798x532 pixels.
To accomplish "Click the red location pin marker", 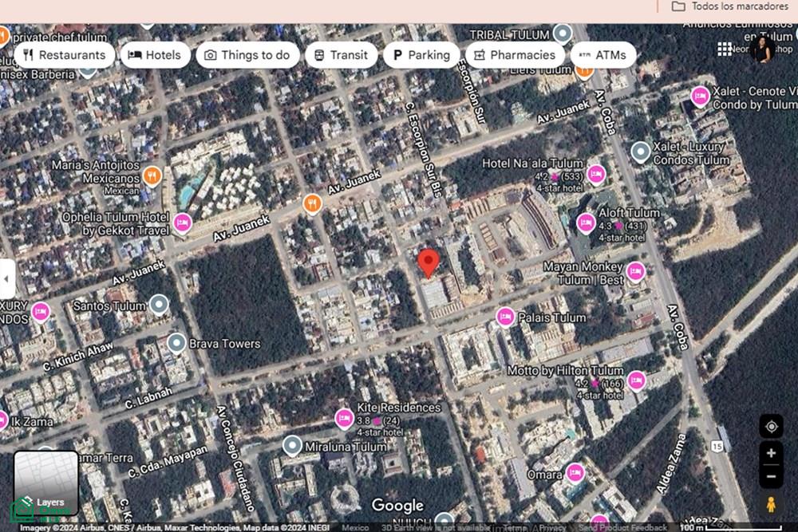I will pos(429,263).
